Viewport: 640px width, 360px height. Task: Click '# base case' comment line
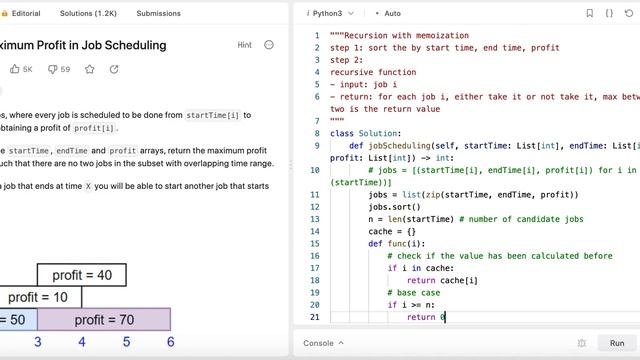(x=414, y=293)
